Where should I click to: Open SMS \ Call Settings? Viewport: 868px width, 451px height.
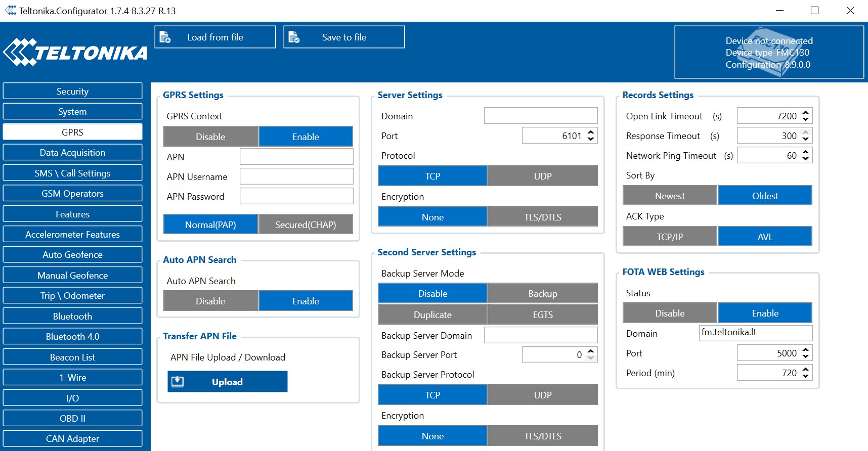(72, 173)
